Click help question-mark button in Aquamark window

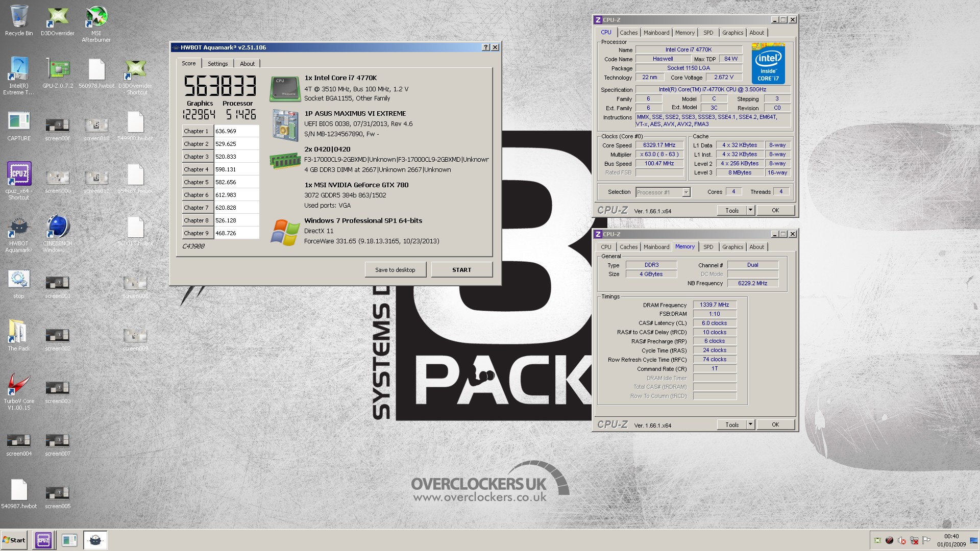point(485,47)
